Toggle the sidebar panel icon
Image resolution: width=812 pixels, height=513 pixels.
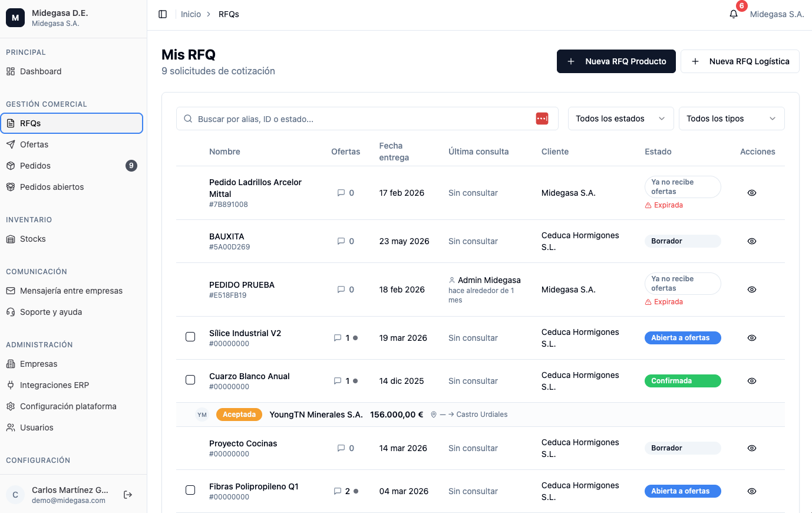(163, 14)
